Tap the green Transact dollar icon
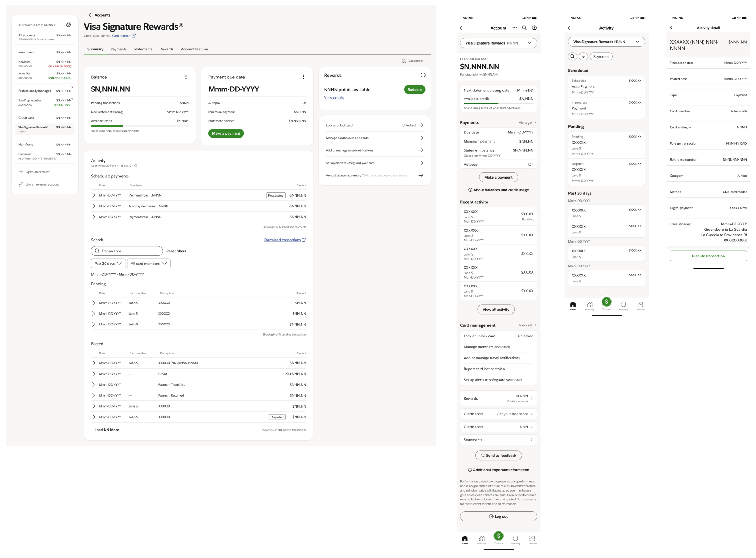 (498, 536)
